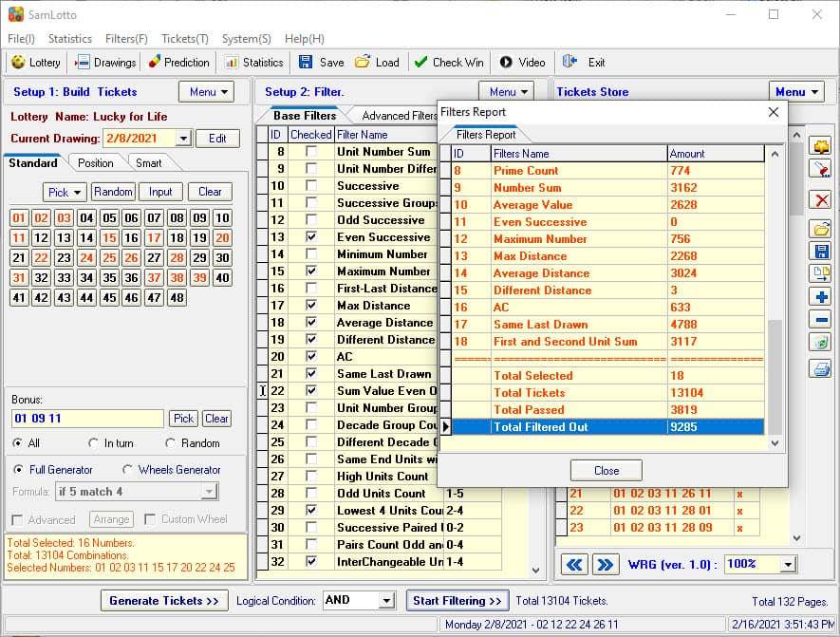Click the Filters Report vertical scrollbar thumb

(775, 375)
